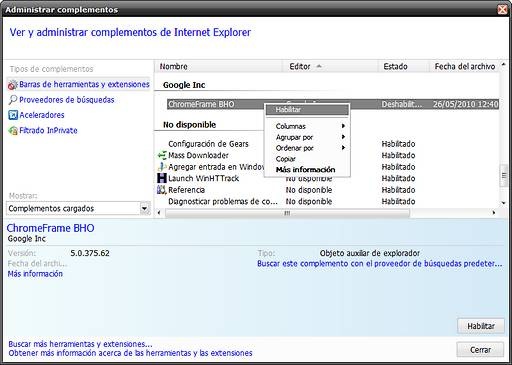Click the Agregar entrada en Windows icon
The image size is (512, 365).
click(162, 167)
